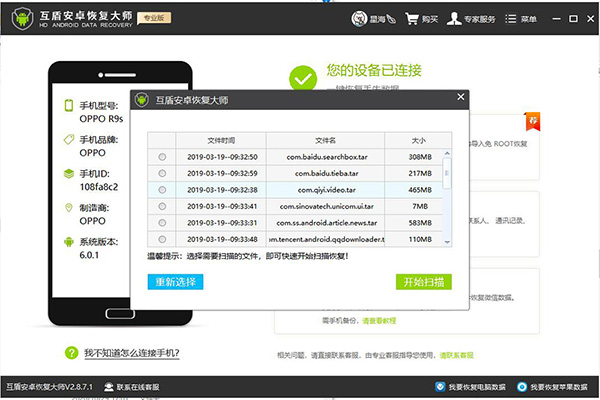This screenshot has width=600, height=400.
Task: Select radio for qqdownloader backup file
Action: coord(162,239)
